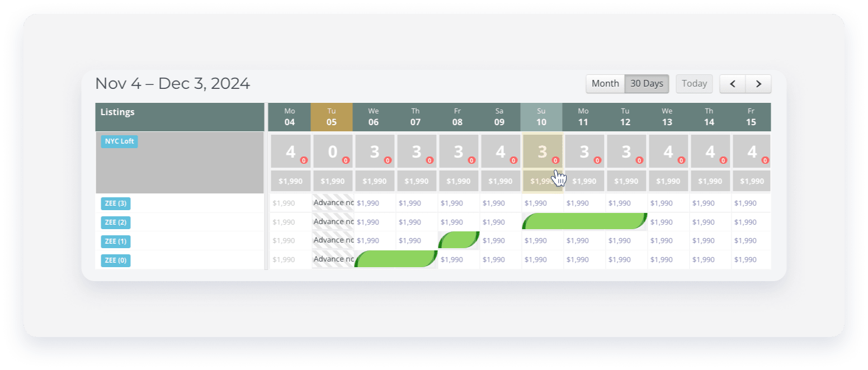Click ZEE (0) price on Th 14
Image resolution: width=868 pixels, height=370 pixels.
(703, 260)
